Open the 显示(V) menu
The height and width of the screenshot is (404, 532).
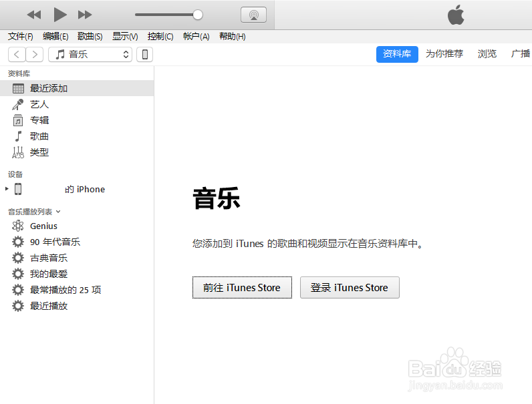[125, 36]
